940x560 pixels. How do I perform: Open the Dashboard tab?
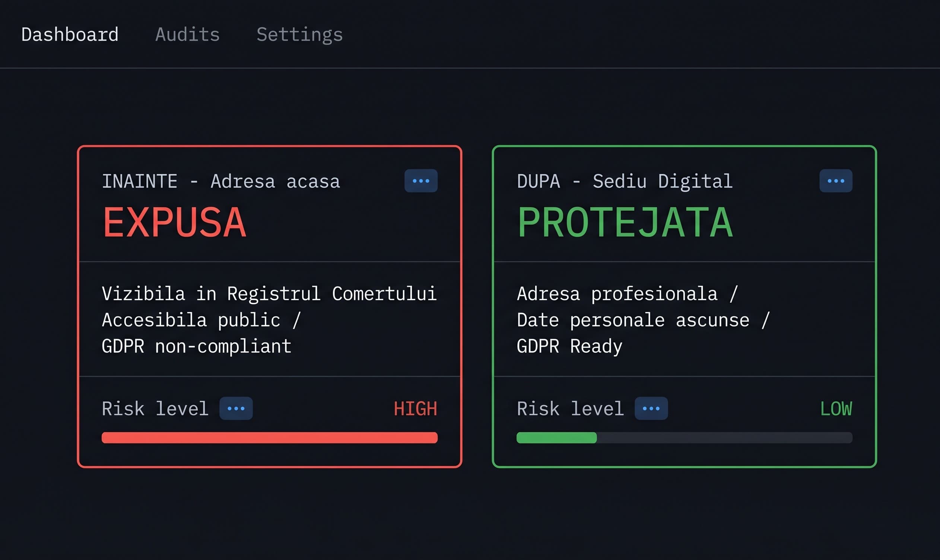point(70,34)
